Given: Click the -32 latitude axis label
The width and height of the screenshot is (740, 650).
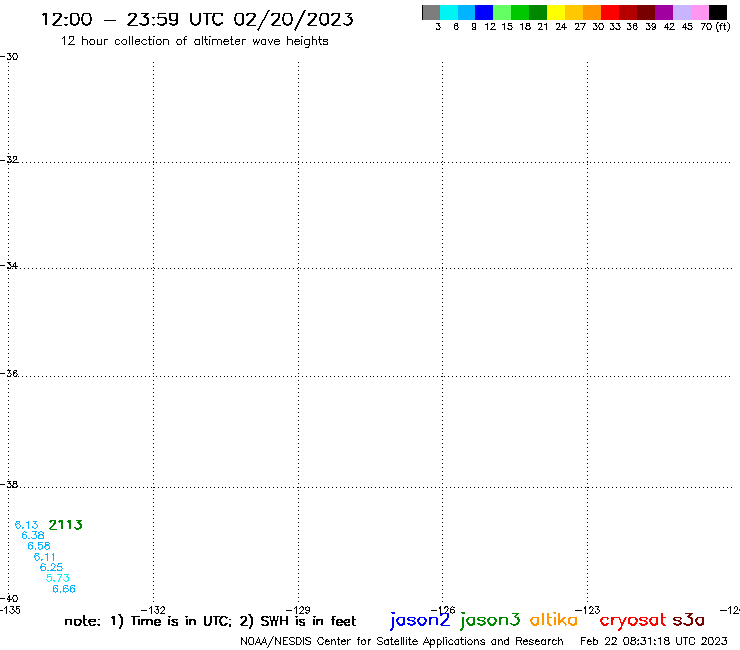Looking at the screenshot, I should pos(9,160).
